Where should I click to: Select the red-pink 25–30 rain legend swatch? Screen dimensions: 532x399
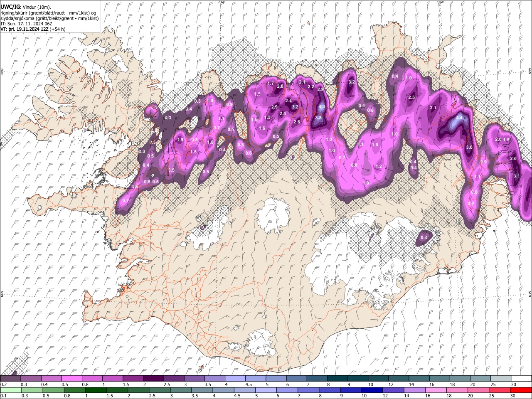[x=499, y=390]
